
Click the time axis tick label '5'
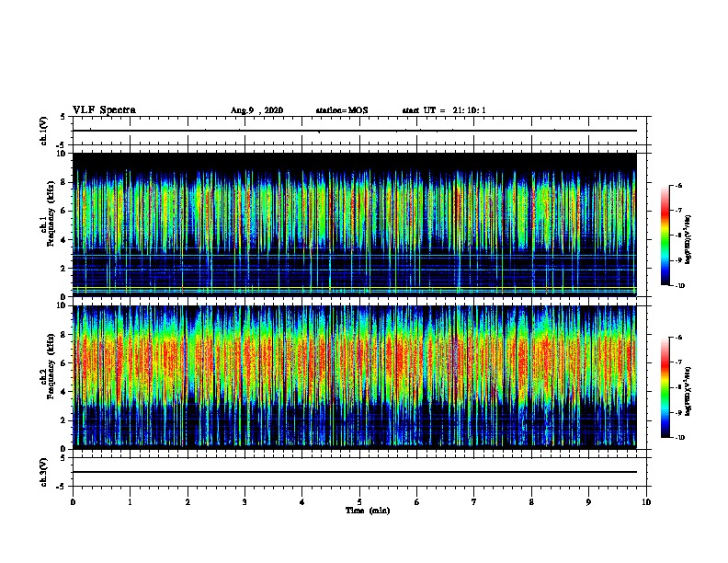point(359,502)
